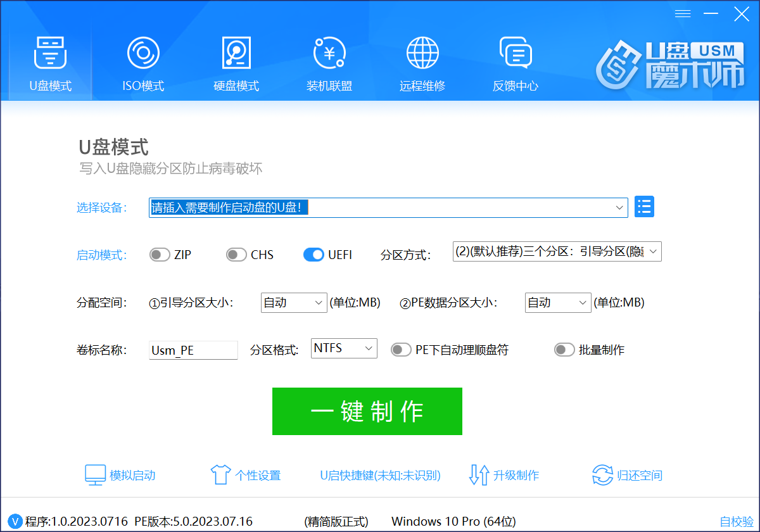Select the 硬盘模式 hard disk icon
This screenshot has width=760, height=532.
tap(236, 53)
